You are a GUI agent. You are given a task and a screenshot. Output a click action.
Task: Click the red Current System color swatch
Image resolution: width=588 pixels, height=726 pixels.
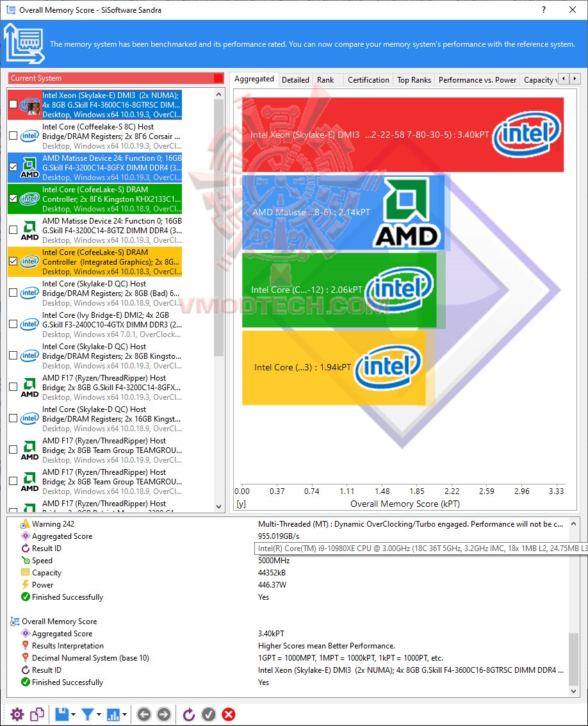[218, 78]
